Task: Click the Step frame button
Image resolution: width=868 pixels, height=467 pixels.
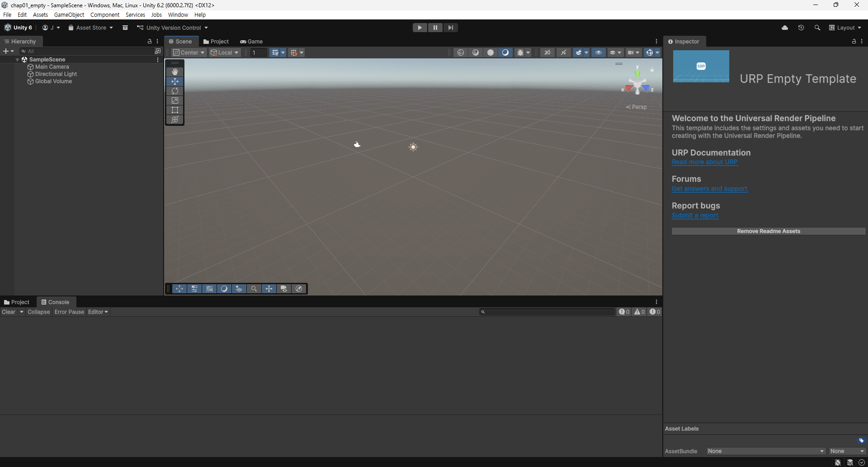Action: coord(450,28)
